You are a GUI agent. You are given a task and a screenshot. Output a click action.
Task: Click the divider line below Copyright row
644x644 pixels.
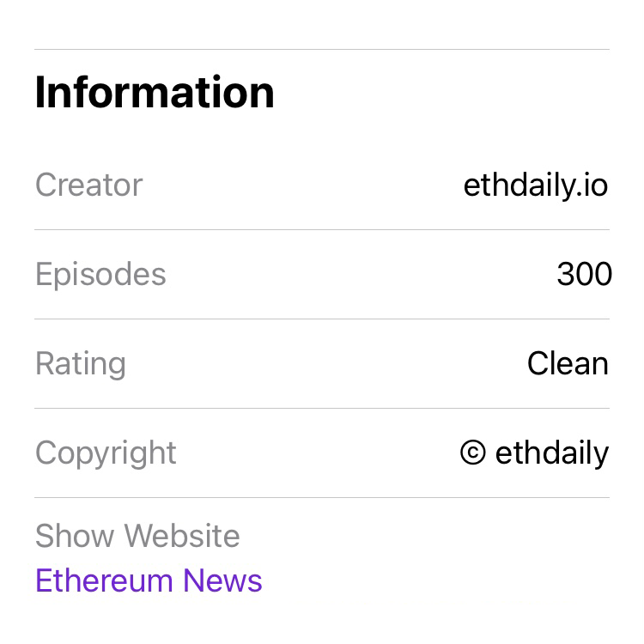pos(322,497)
